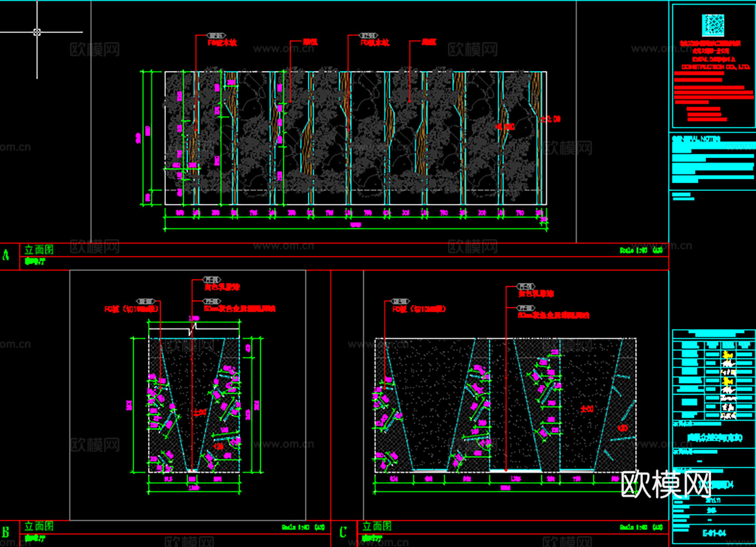The width and height of the screenshot is (756, 547).
Task: Select the drawing marker letter B
Action: pos(6,532)
